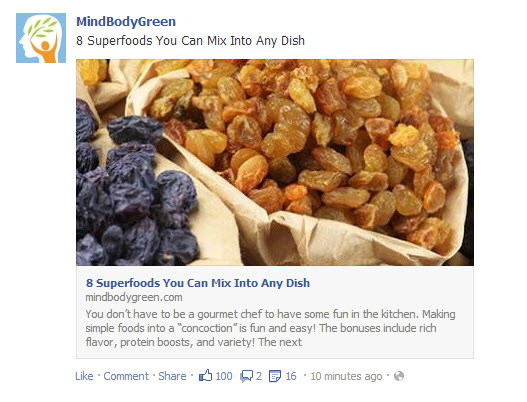This screenshot has width=527, height=402.
Task: Click the Share link under the post
Action: tap(172, 376)
